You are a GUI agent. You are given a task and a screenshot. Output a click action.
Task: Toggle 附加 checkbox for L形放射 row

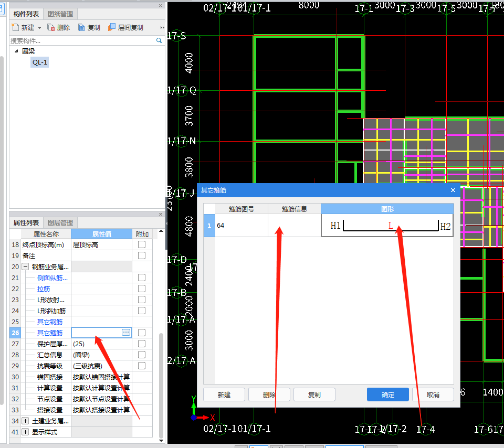click(x=142, y=300)
